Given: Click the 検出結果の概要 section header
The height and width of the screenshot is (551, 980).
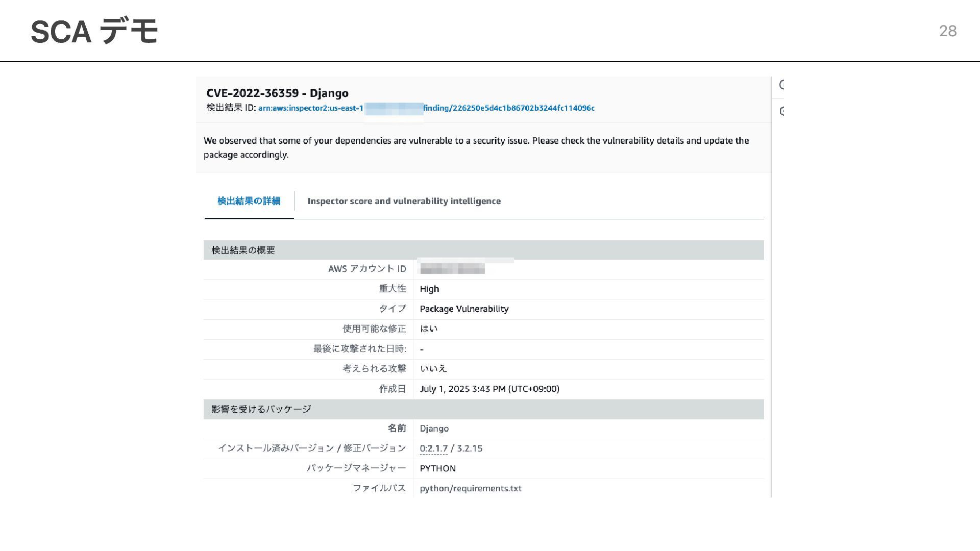Looking at the screenshot, I should [483, 250].
